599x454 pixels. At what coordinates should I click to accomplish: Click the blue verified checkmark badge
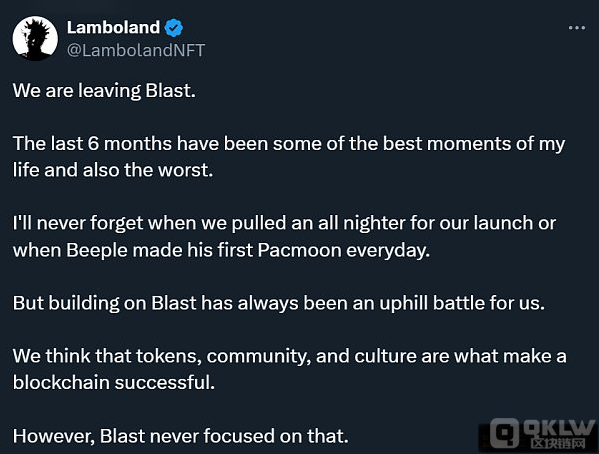pyautogui.click(x=174, y=28)
